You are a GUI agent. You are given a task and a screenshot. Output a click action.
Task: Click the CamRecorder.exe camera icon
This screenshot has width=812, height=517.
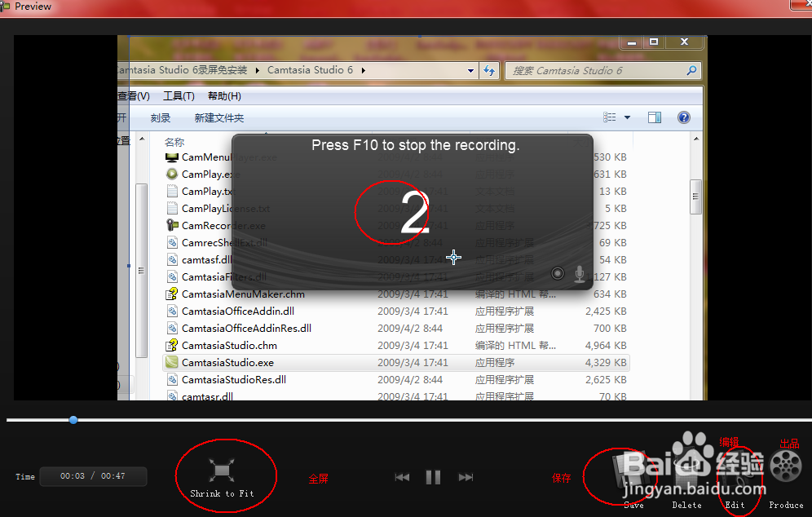click(x=173, y=225)
